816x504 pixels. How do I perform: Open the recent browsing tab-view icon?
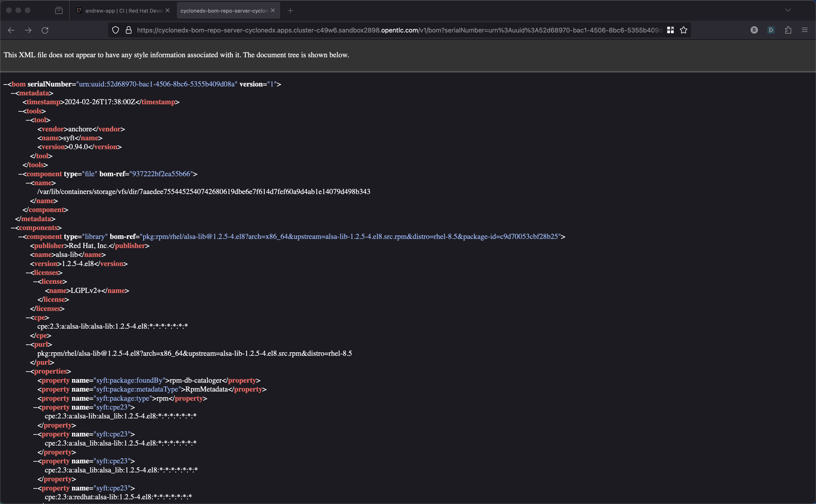click(59, 11)
